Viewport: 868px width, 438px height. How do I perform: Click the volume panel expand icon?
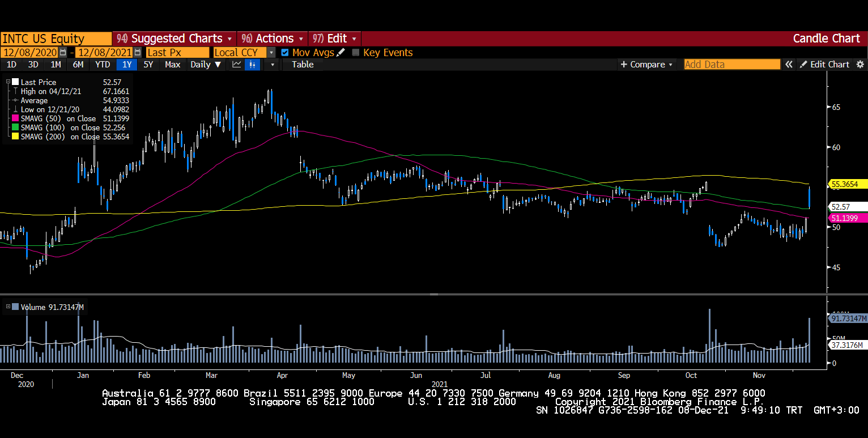(x=8, y=307)
